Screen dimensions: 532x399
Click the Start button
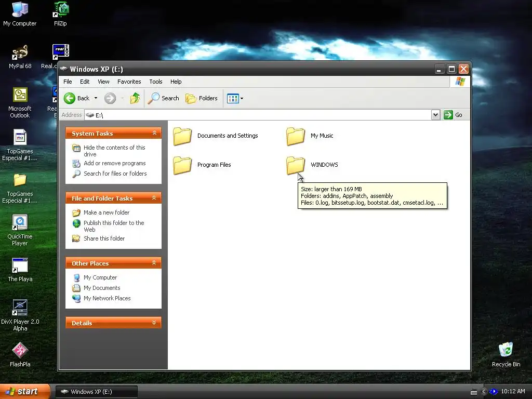25,392
